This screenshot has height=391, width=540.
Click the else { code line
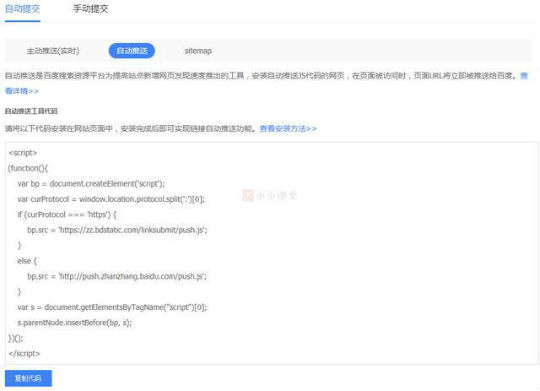pyautogui.click(x=27, y=261)
